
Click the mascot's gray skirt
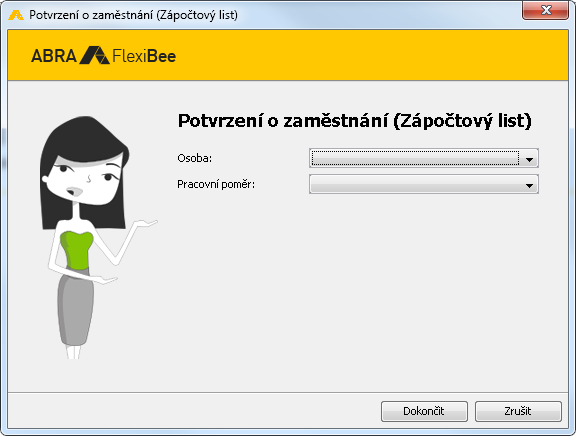click(x=76, y=309)
